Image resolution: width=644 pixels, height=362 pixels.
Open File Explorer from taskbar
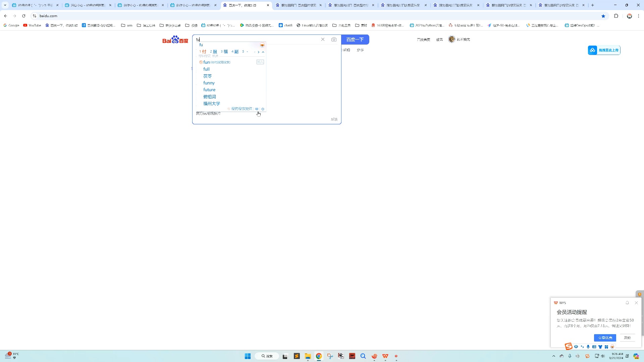click(x=308, y=356)
